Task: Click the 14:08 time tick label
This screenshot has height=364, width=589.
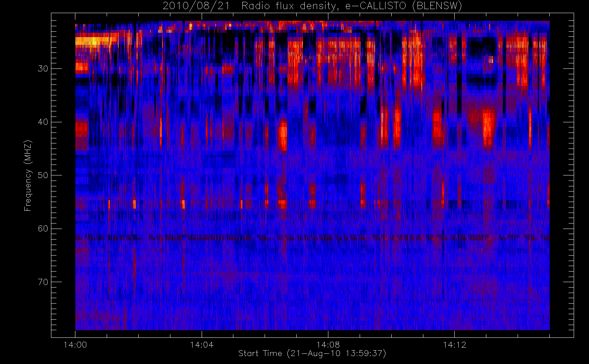Action: 328,345
